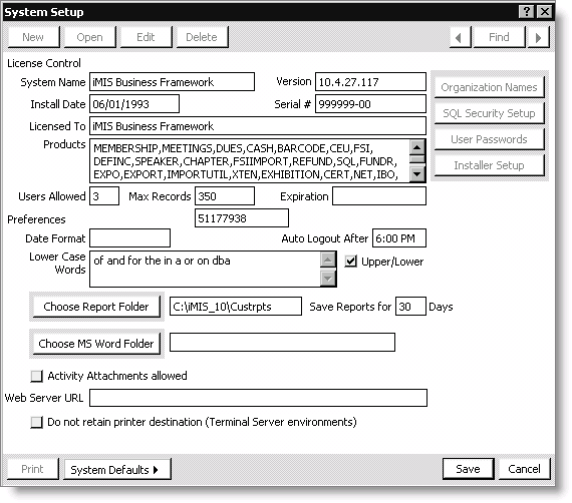Click Lower Case Words scroll-down arrow
Image resolution: width=572 pixels, height=503 pixels.
[x=328, y=278]
